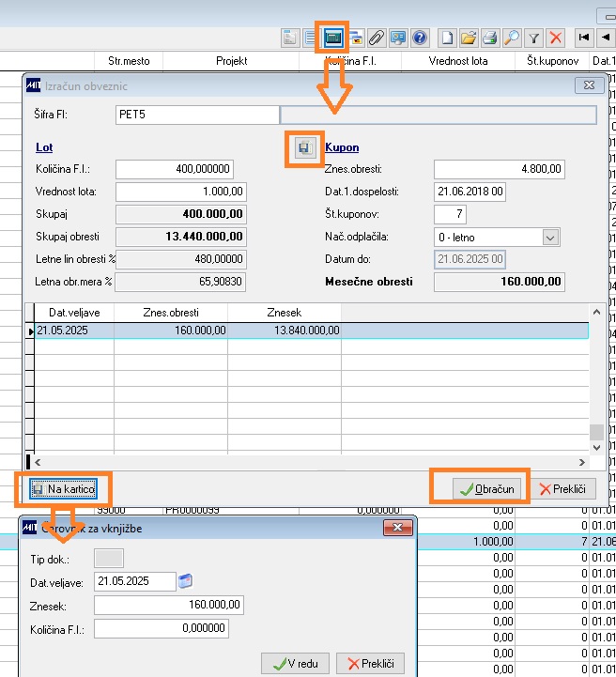The image size is (616, 677).
Task: Select the Vrednost lota column header
Action: (x=458, y=61)
